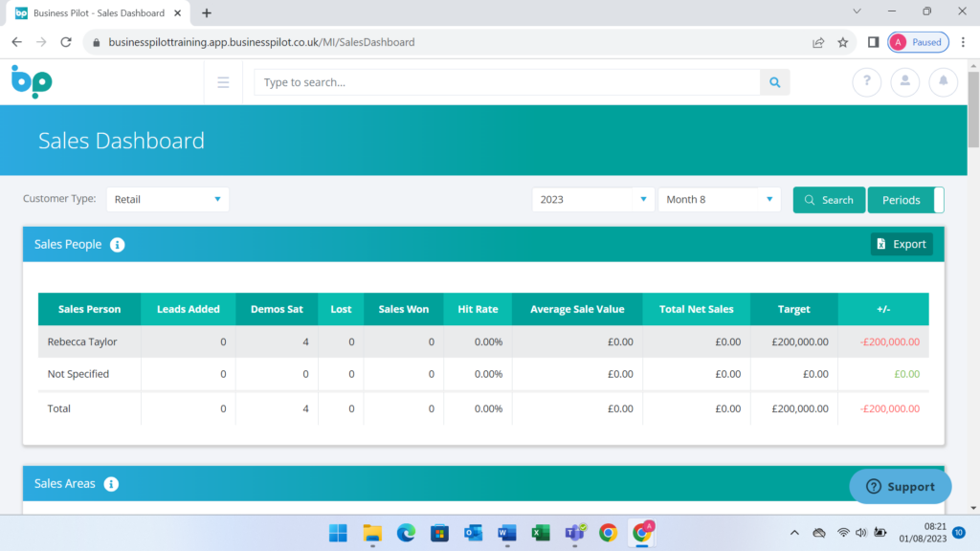Launch Microsoft Edge from taskbar
This screenshot has height=551, width=980.
click(x=406, y=533)
